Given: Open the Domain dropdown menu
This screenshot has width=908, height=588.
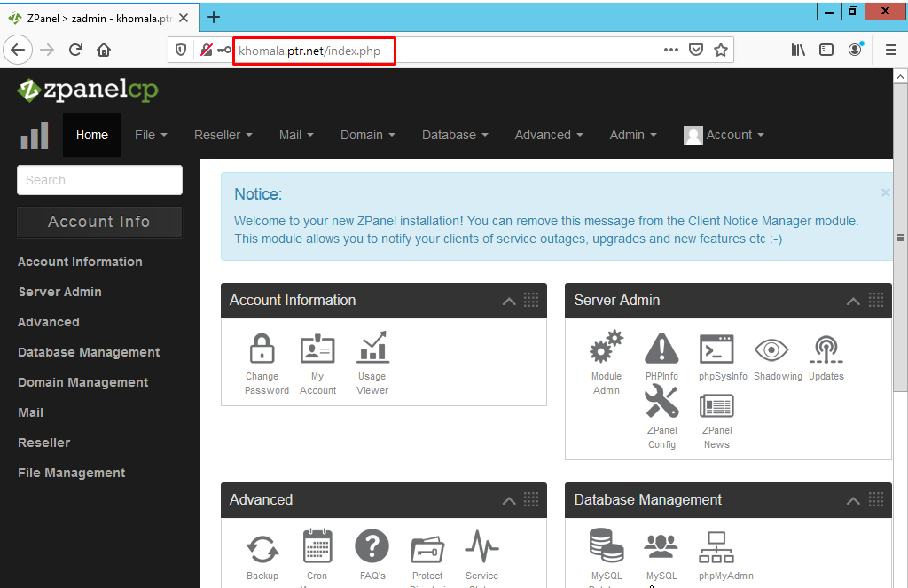Looking at the screenshot, I should (368, 135).
